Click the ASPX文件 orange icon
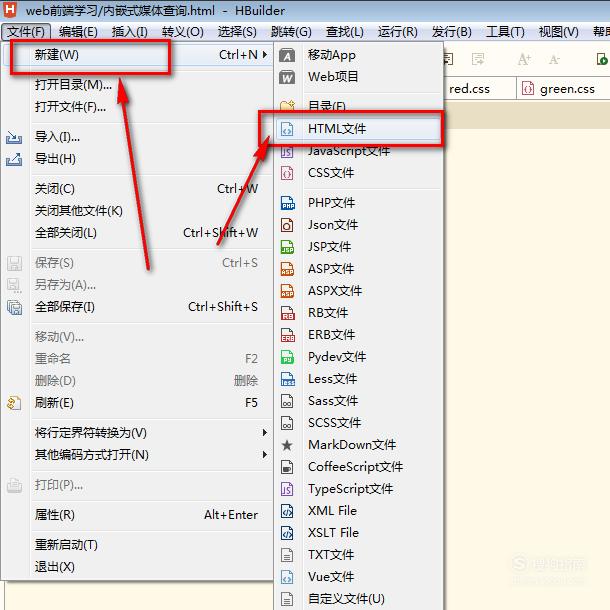Screen dimensions: 610x610 287,291
